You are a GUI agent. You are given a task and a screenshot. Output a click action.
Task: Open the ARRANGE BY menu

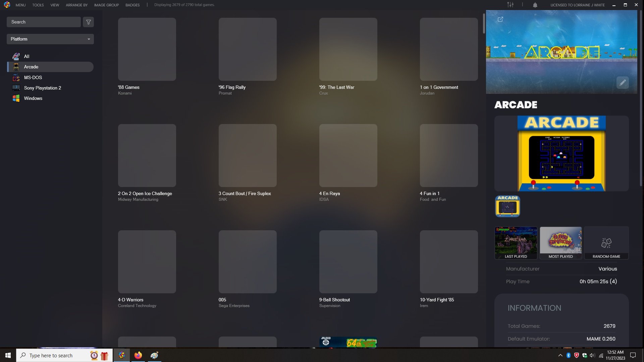tap(76, 5)
